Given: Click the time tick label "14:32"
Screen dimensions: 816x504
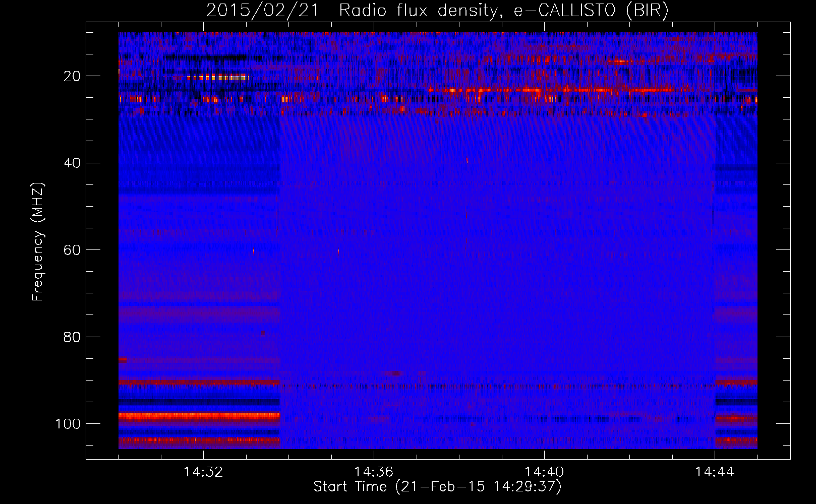Looking at the screenshot, I should (203, 472).
